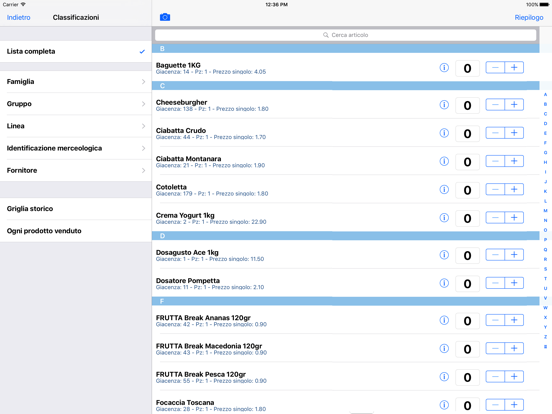Show info for Ciabatta Crudo
The width and height of the screenshot is (552, 414).
(x=444, y=133)
